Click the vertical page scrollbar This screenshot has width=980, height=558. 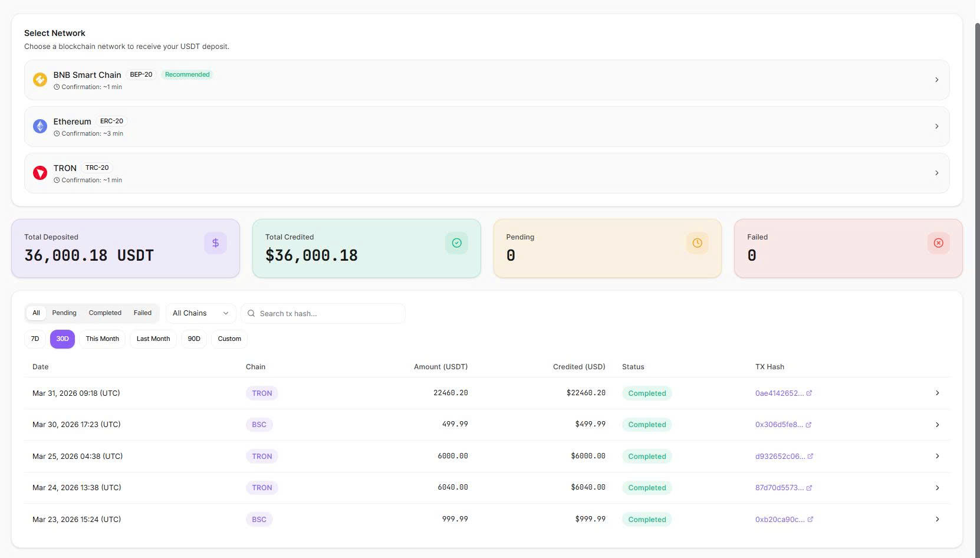point(976,236)
